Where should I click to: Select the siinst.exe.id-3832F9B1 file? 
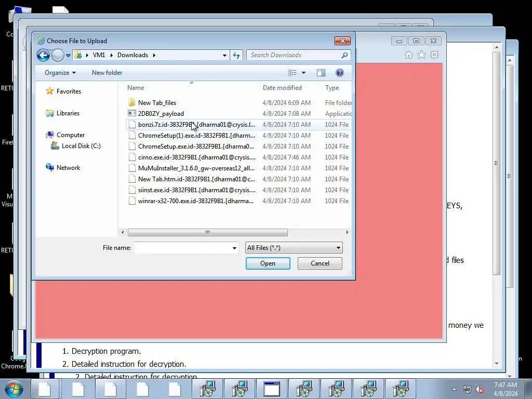238,190
